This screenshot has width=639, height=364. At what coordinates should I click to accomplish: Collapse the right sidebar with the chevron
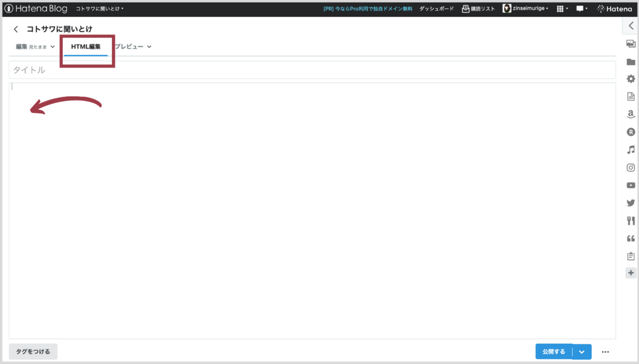pyautogui.click(x=631, y=25)
